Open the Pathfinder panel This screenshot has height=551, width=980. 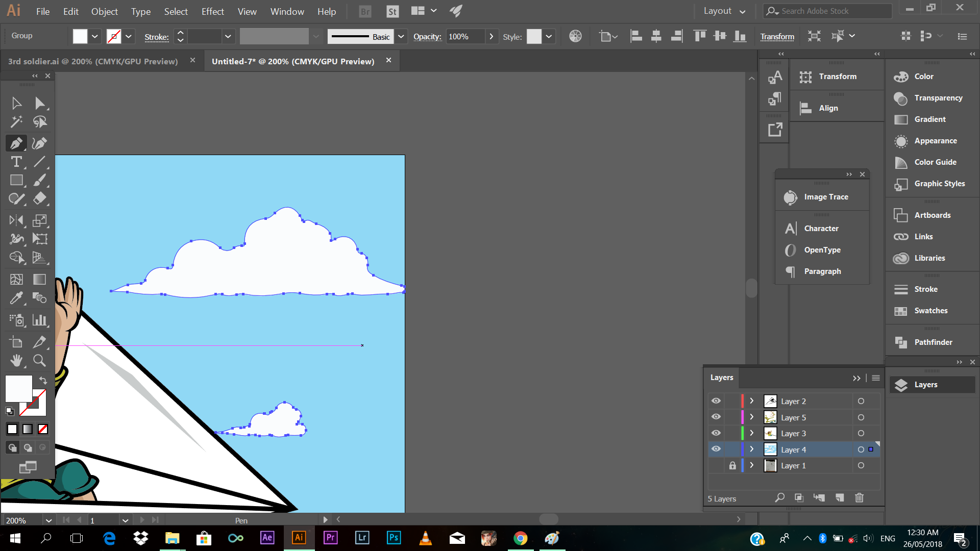(933, 342)
